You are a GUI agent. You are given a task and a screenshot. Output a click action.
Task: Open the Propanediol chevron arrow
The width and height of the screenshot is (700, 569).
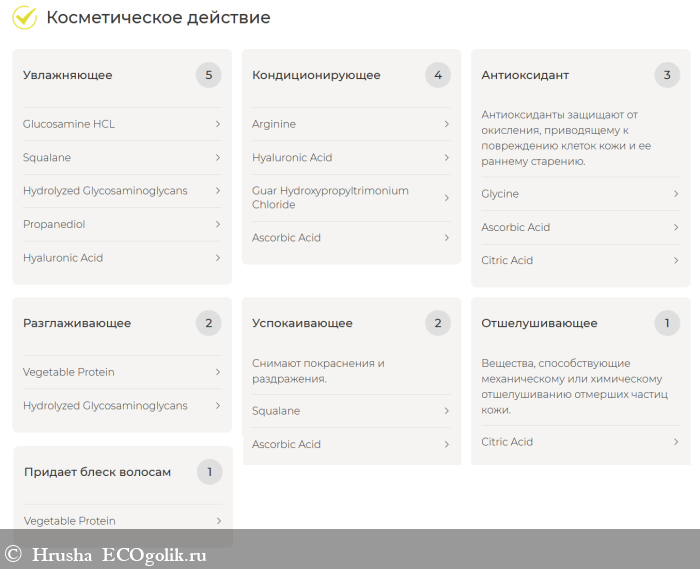218,224
